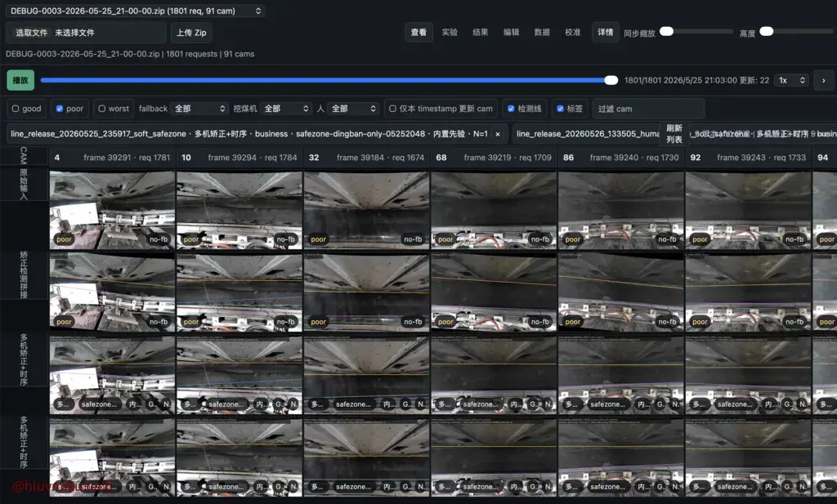Image resolution: width=837 pixels, height=504 pixels.
Task: Click the no-fb badge on cam 92 矫正检测拼接
Action: pos(794,322)
